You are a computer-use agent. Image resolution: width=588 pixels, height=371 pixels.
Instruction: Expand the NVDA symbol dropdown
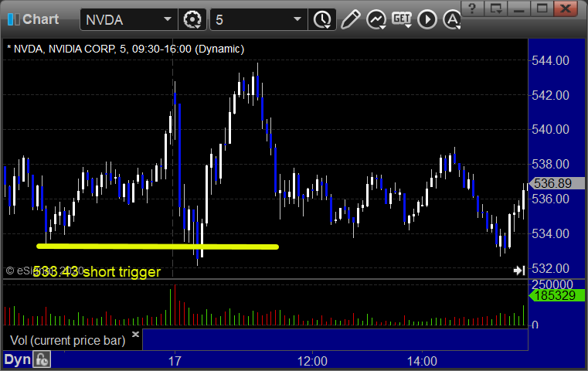pos(168,19)
